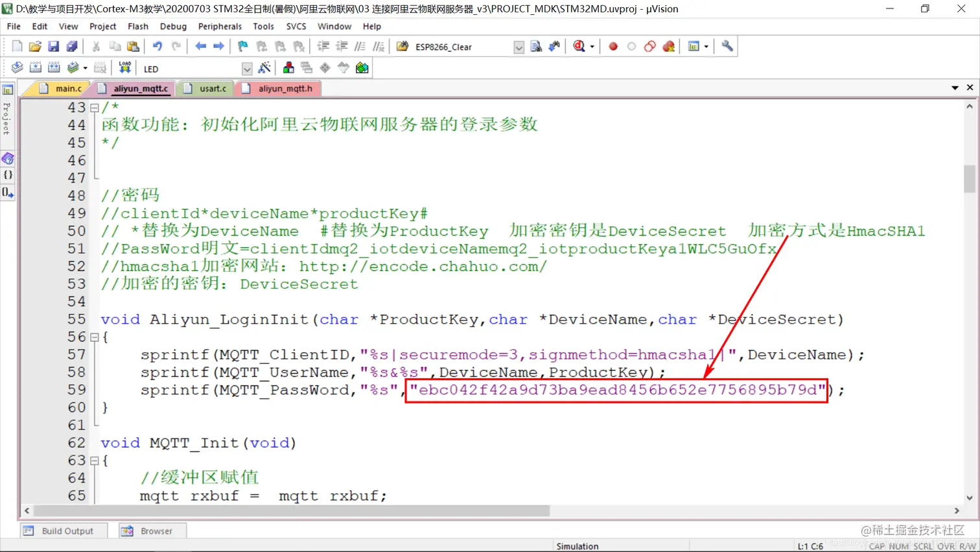Open the Flash menu
Screen dimensions: 980x552
pos(138,27)
